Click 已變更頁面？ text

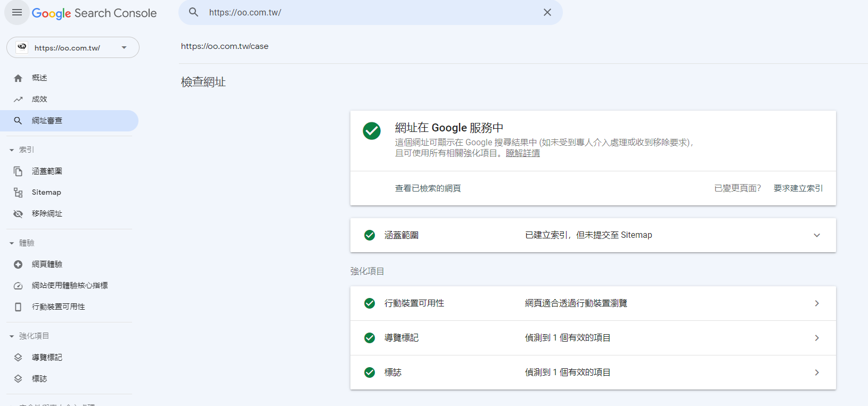(x=738, y=188)
